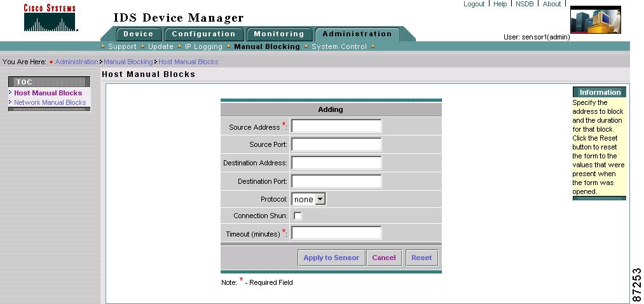Click the Destination Port input
The image size is (644, 304).
336,181
